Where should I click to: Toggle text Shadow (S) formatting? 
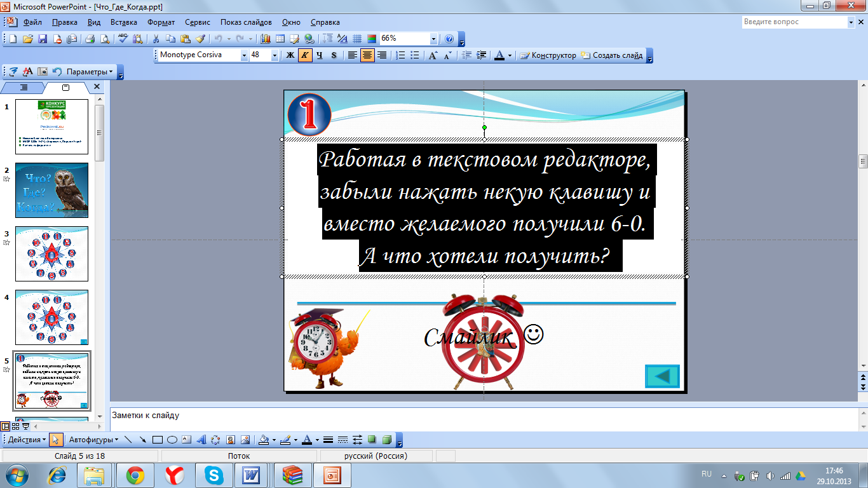(334, 55)
